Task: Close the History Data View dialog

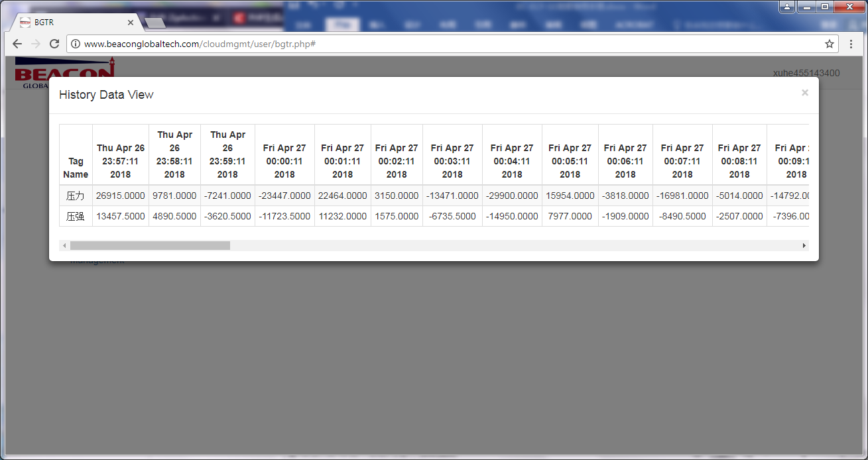Action: (x=804, y=93)
